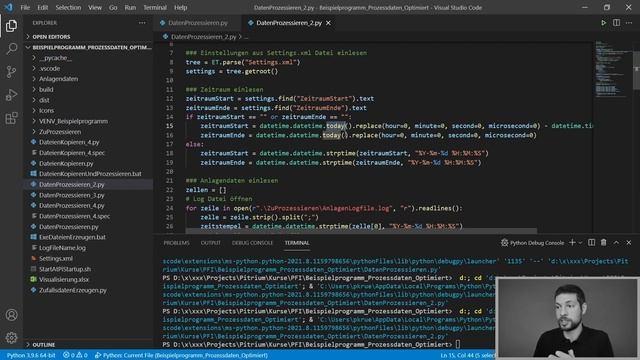Switch to the Debug Console tab
Viewport: 640px width, 360px height.
click(252, 242)
